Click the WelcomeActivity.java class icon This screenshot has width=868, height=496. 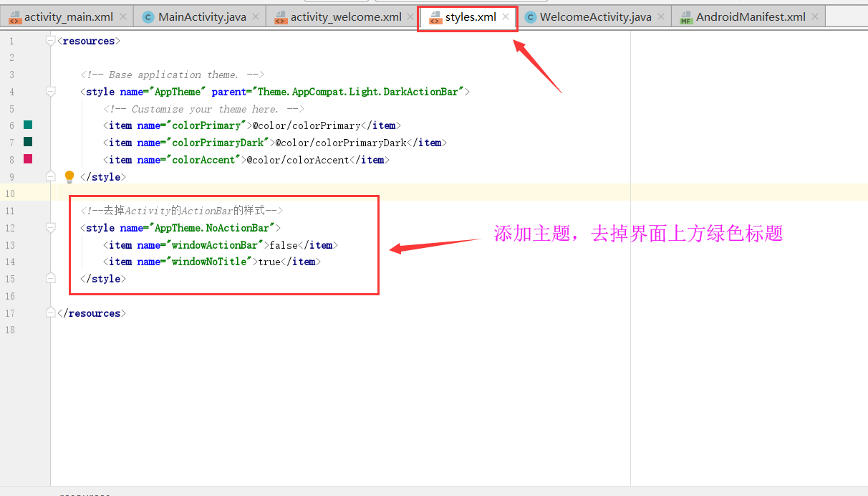click(x=530, y=17)
